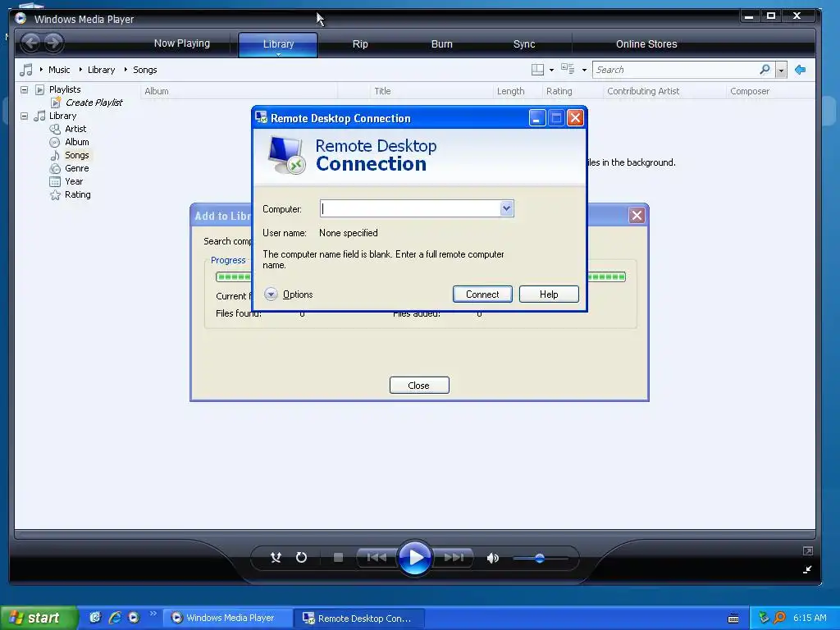Viewport: 840px width, 630px height.
Task: Start playback with the Play button
Action: click(415, 558)
